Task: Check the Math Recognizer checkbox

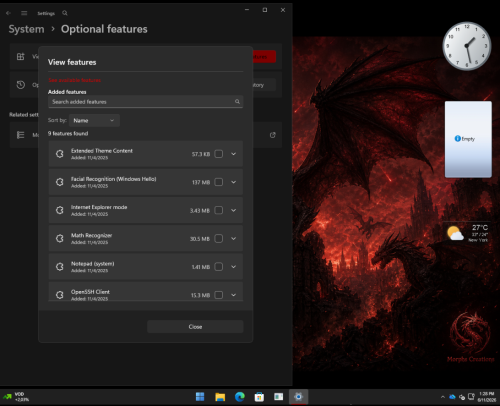Action: click(x=219, y=238)
